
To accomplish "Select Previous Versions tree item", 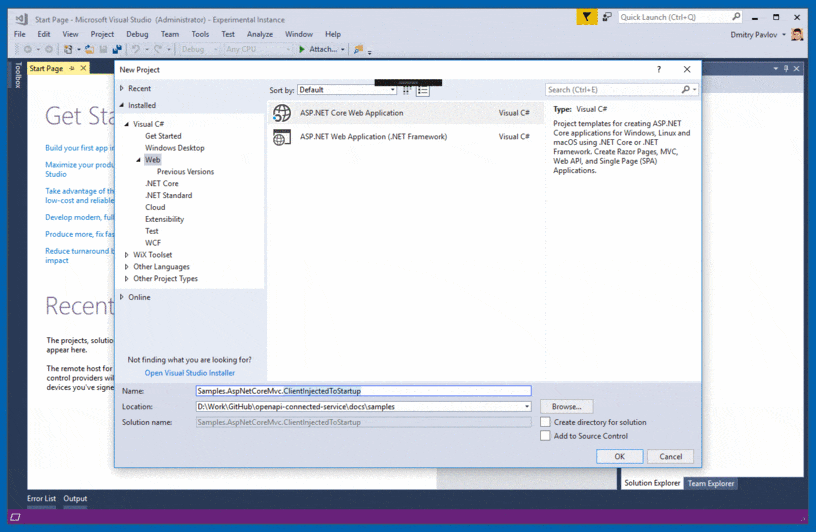I will [185, 172].
